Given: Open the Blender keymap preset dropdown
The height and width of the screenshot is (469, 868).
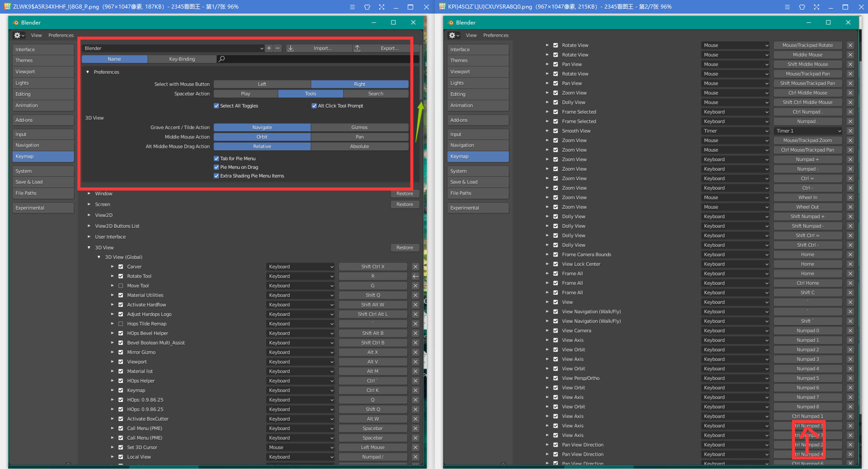Looking at the screenshot, I should [173, 48].
